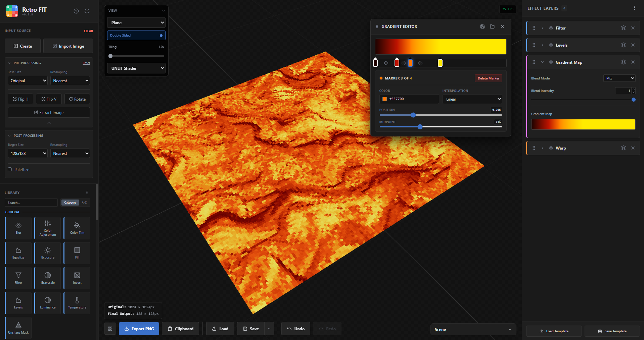The height and width of the screenshot is (340, 644).
Task: Open the Scene panel selector
Action: click(473, 330)
